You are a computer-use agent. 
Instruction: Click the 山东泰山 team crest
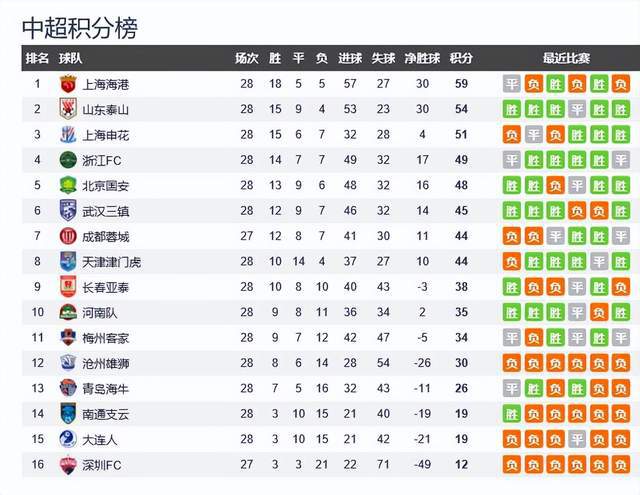click(68, 109)
